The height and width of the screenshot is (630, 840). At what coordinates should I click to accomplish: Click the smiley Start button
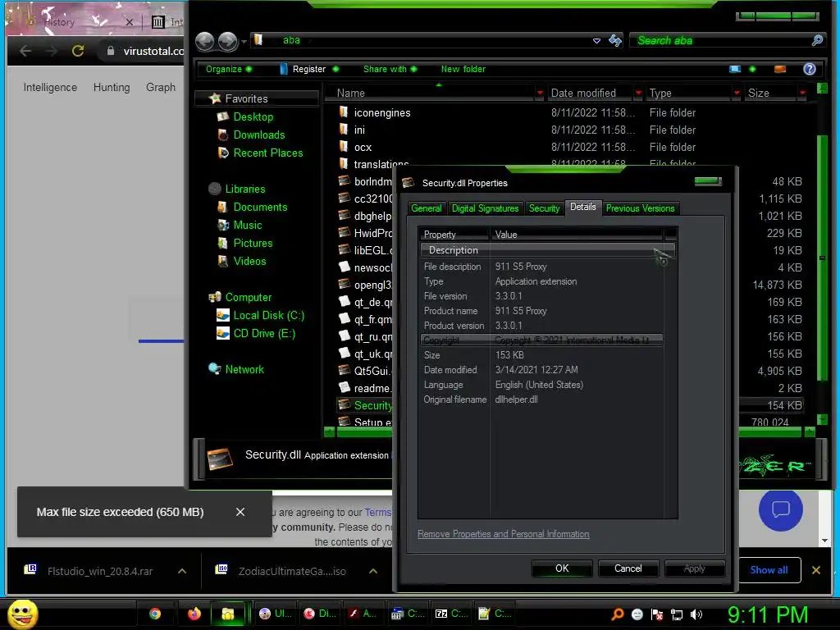tap(22, 614)
